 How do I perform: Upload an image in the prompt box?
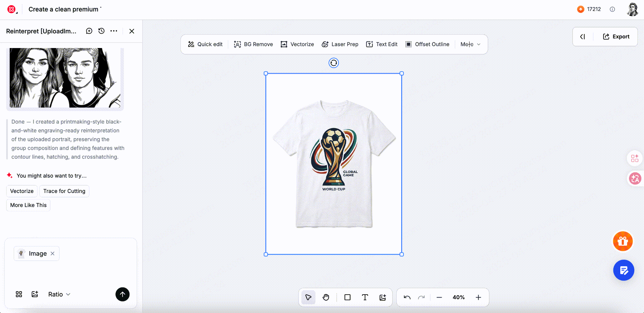tap(35, 294)
